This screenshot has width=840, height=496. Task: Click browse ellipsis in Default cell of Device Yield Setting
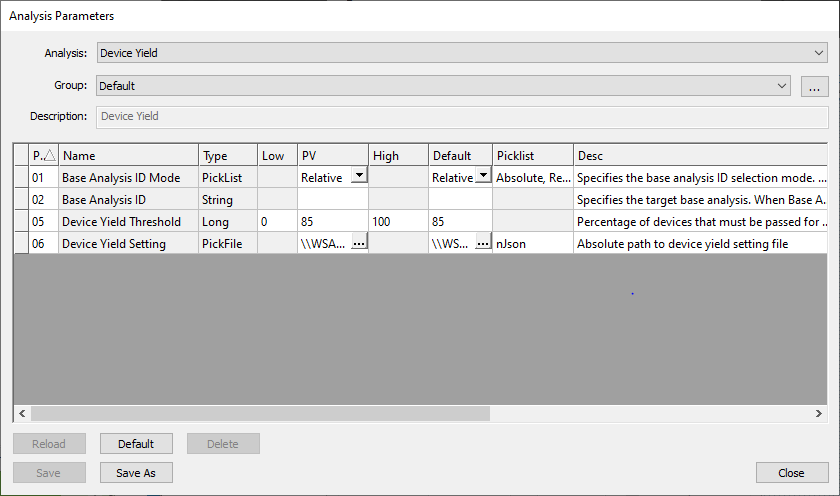[x=483, y=243]
